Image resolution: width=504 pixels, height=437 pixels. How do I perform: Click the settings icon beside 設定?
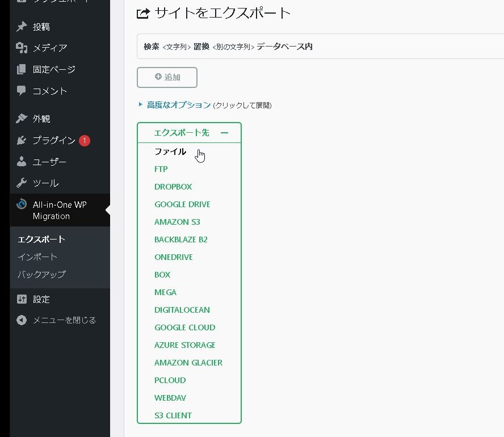(x=22, y=299)
